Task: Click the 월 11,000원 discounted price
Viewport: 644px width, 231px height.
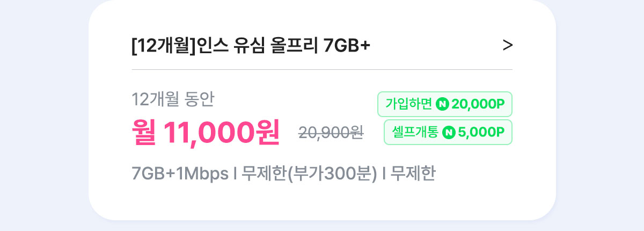Action: coord(206,133)
